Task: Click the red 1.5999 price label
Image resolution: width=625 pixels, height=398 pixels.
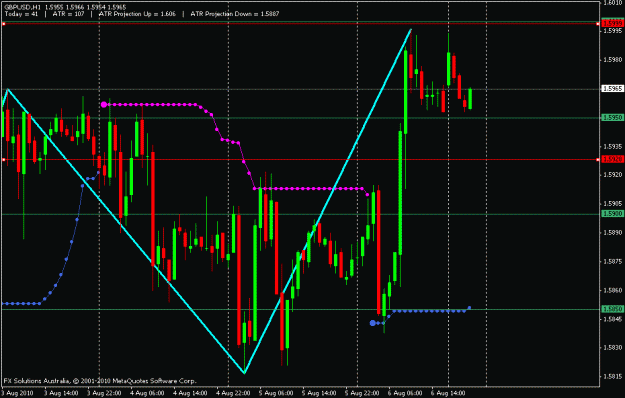Action: [x=613, y=24]
